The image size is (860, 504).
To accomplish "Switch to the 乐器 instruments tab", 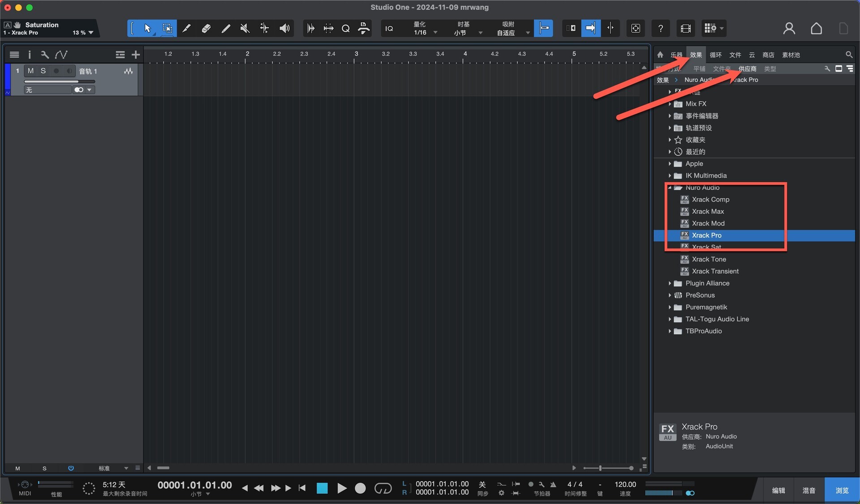I will coord(676,55).
